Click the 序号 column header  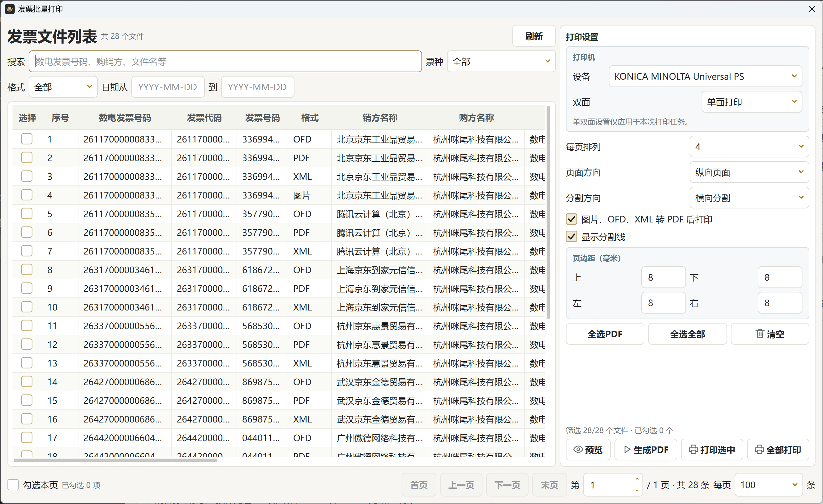click(x=60, y=118)
